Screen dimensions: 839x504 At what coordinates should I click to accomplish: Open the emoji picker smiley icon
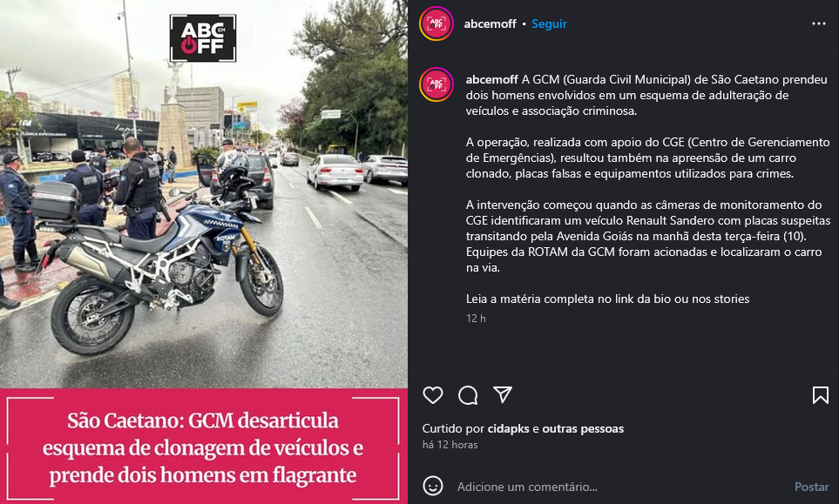click(433, 487)
